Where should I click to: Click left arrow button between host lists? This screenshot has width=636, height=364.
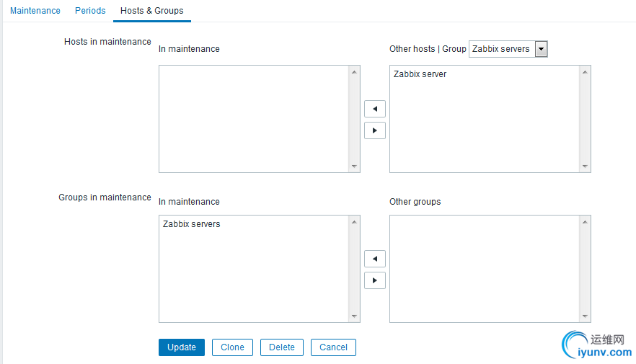[x=374, y=109]
